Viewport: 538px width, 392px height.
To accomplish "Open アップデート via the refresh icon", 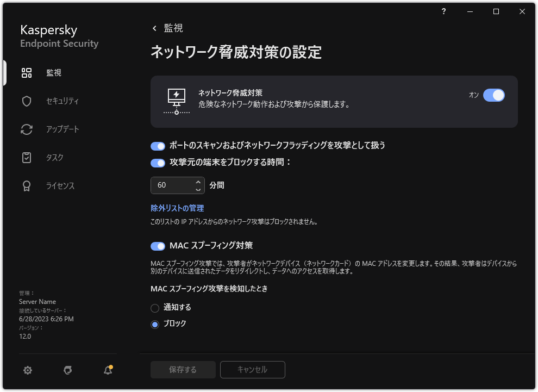I will click(x=26, y=129).
